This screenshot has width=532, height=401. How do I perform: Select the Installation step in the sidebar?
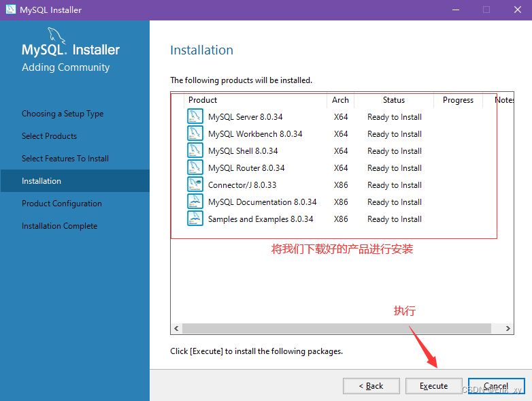pyautogui.click(x=75, y=180)
